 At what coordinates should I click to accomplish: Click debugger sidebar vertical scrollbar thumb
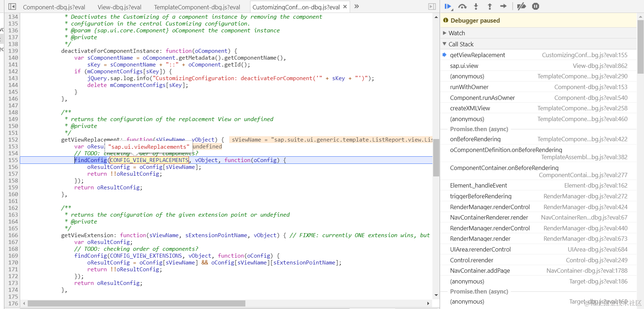click(640, 47)
